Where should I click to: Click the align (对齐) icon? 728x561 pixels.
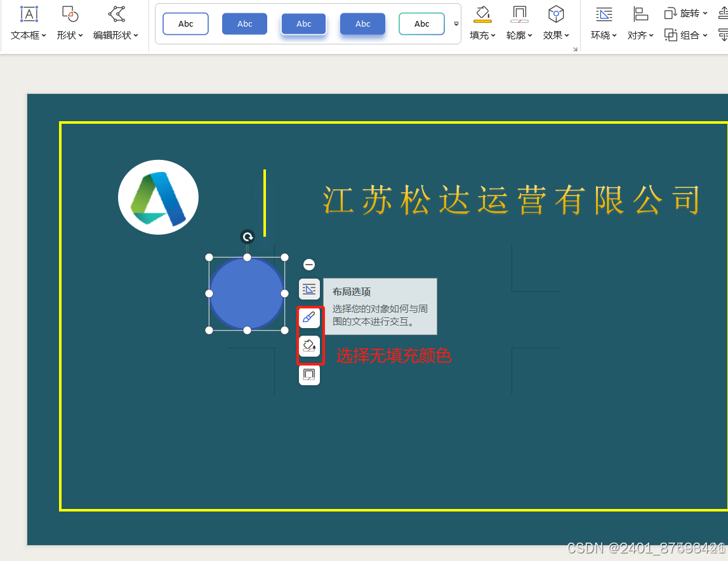pyautogui.click(x=640, y=15)
